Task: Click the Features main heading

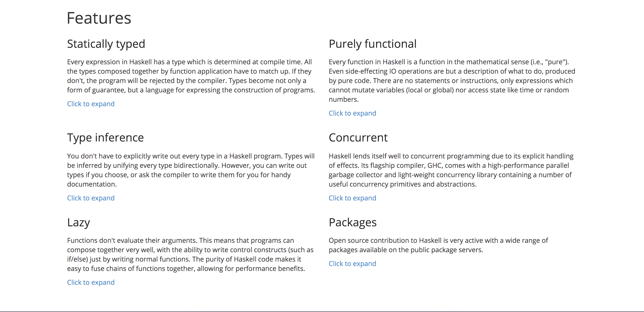Action: [x=99, y=18]
